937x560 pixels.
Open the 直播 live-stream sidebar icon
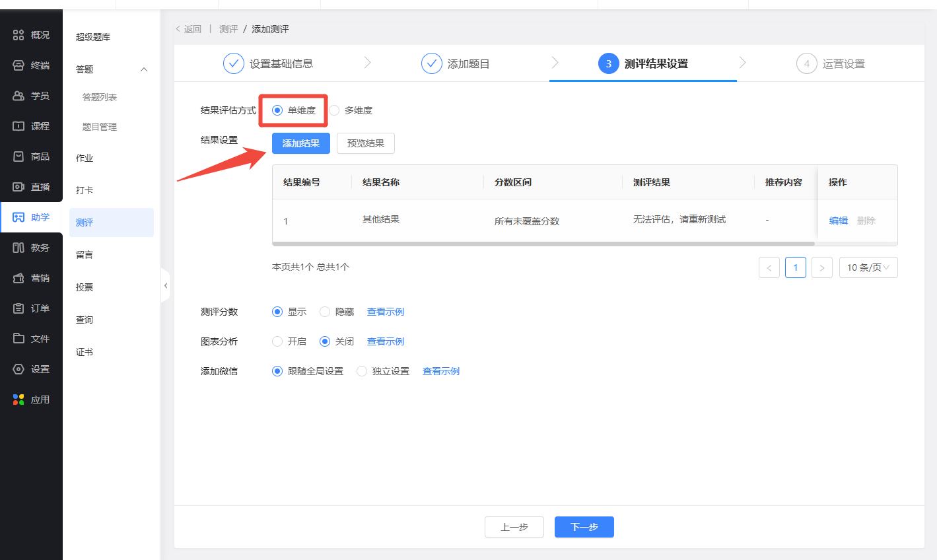18,187
